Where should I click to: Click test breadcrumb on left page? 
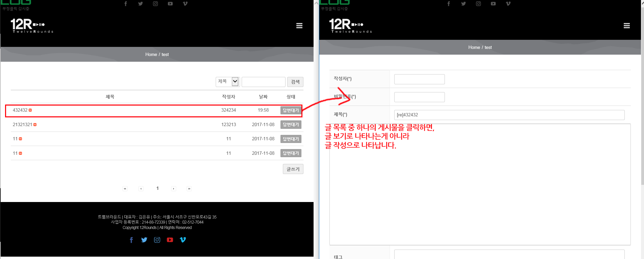pyautogui.click(x=165, y=55)
